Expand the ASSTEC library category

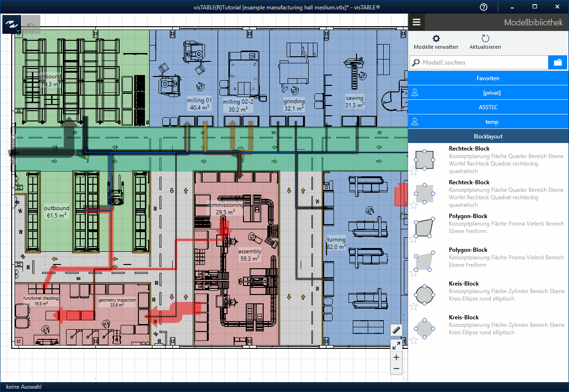[488, 107]
